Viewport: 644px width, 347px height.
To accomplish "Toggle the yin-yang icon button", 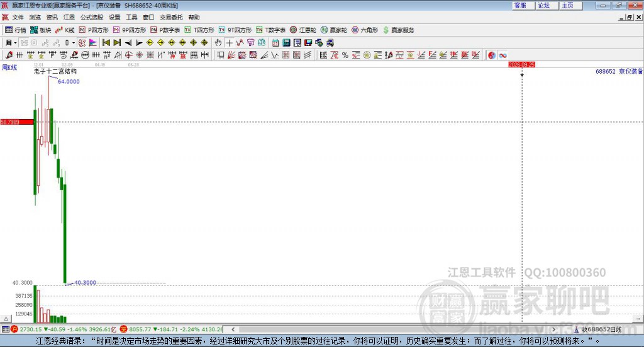I will (492, 55).
